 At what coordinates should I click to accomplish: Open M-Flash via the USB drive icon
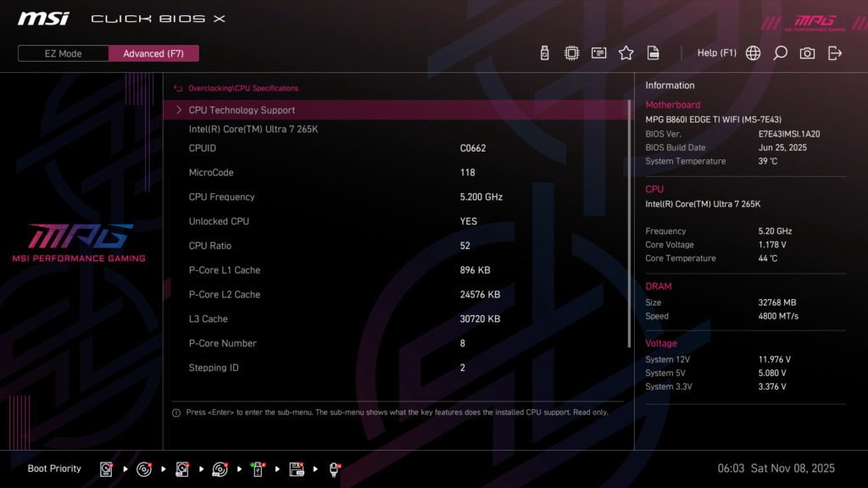point(543,53)
